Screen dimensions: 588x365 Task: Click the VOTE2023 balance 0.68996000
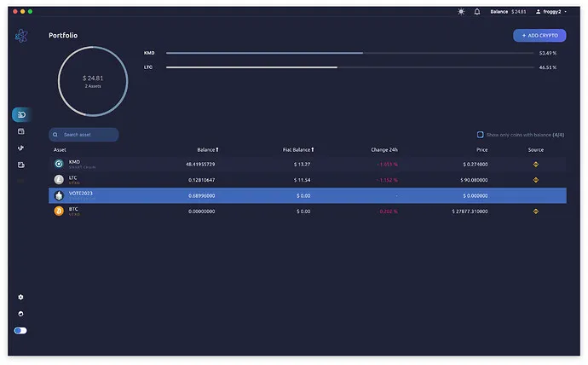[201, 196]
